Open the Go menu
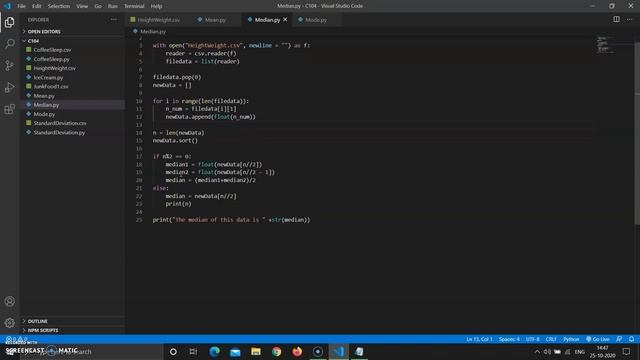This screenshot has height=360, width=640. [98, 6]
